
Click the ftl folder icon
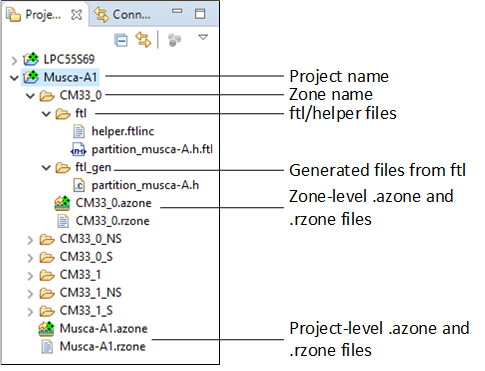tap(63, 114)
